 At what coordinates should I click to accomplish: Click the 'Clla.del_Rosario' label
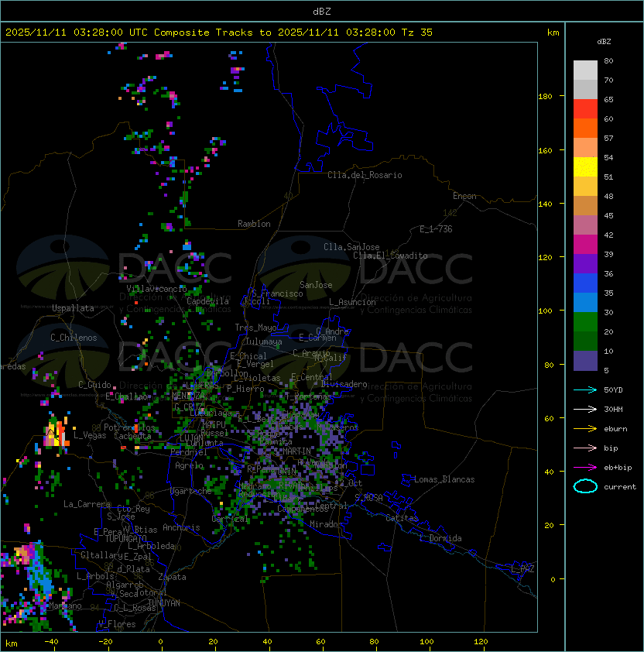click(x=365, y=175)
